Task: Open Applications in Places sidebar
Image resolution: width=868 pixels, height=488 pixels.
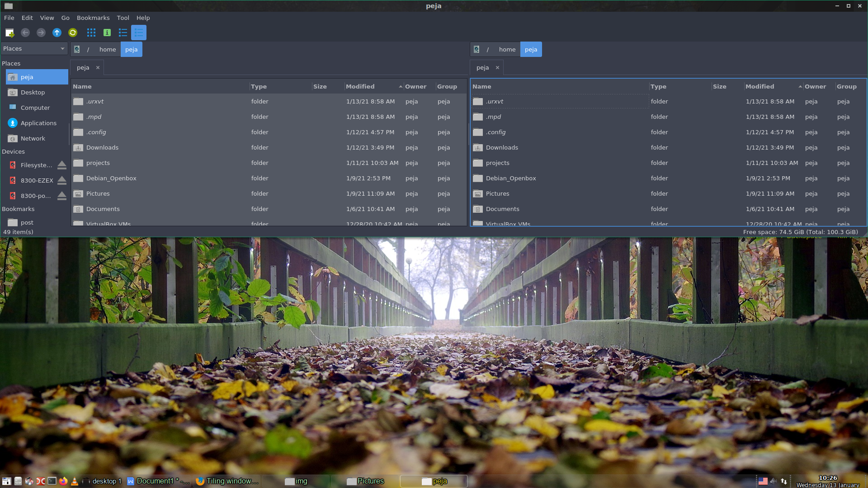Action: pyautogui.click(x=37, y=123)
